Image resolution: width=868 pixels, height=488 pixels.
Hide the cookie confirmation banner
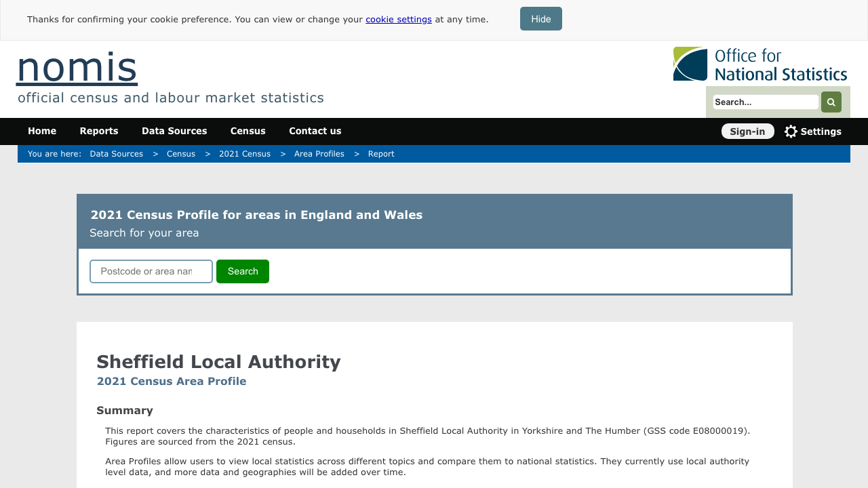(x=540, y=18)
